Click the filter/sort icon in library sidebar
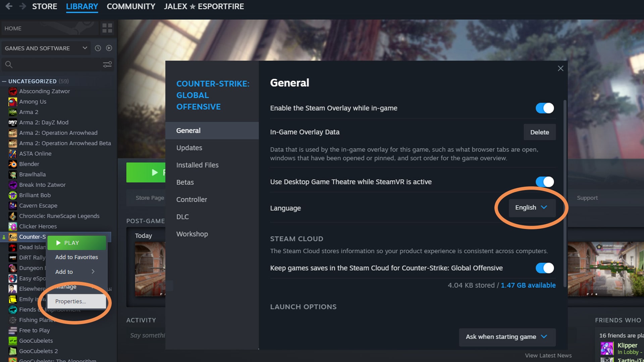This screenshot has height=362, width=644. 107,65
